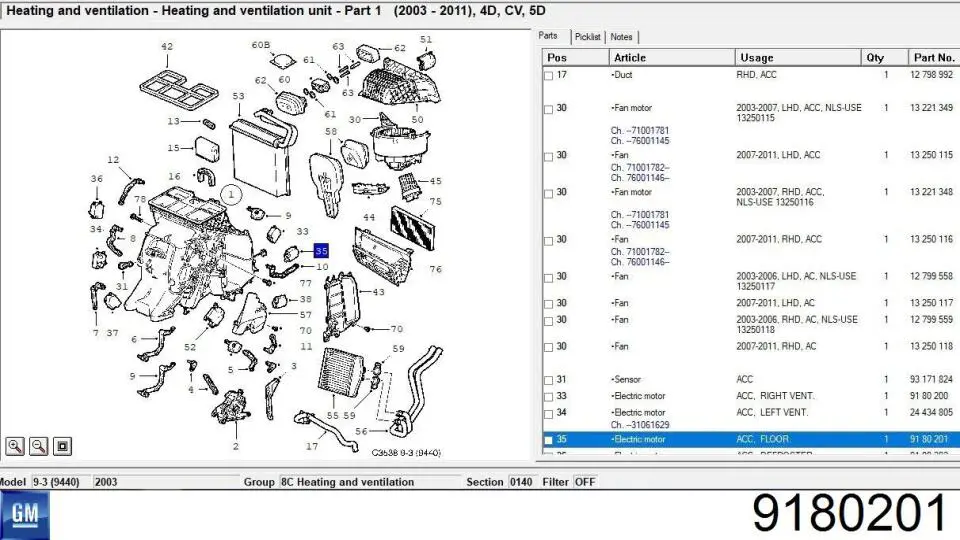This screenshot has height=540, width=960.
Task: Select highlighted position 35 label in diagram
Action: (321, 250)
